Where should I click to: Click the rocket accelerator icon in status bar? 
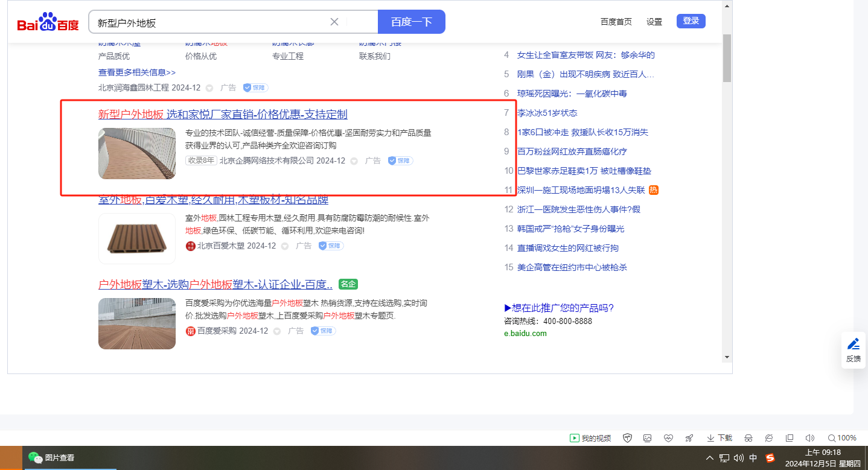689,438
